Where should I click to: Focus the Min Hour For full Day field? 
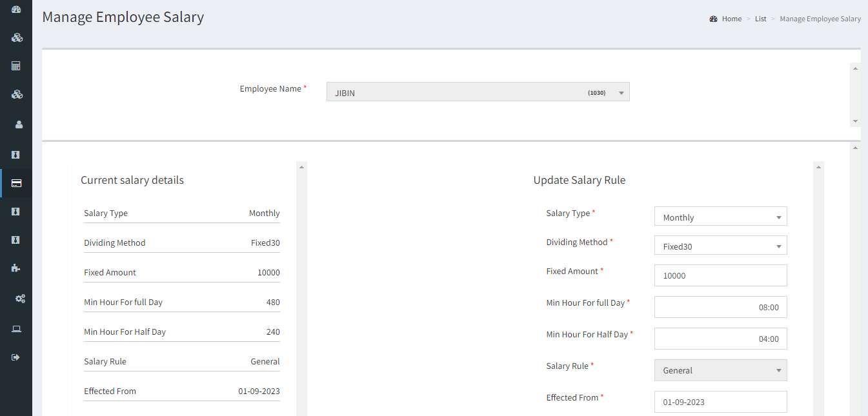click(720, 307)
